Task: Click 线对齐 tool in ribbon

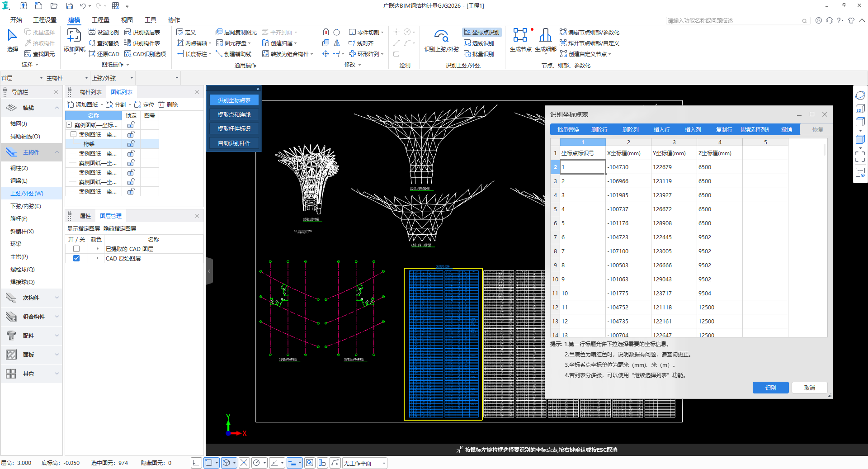Action: (x=361, y=43)
